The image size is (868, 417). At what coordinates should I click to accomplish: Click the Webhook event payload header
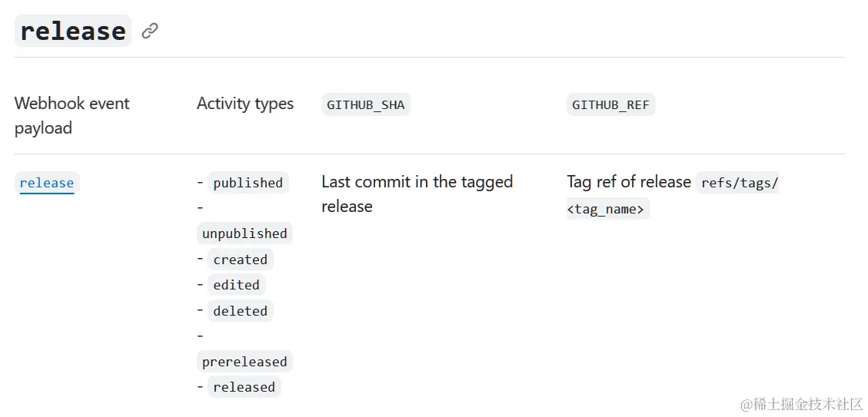pyautogui.click(x=72, y=116)
